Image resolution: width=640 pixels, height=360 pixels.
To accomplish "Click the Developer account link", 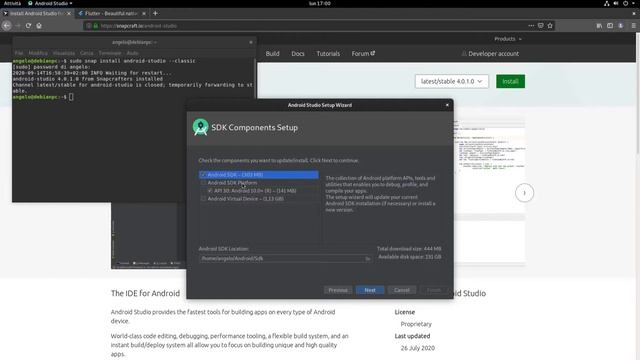I will (490, 53).
